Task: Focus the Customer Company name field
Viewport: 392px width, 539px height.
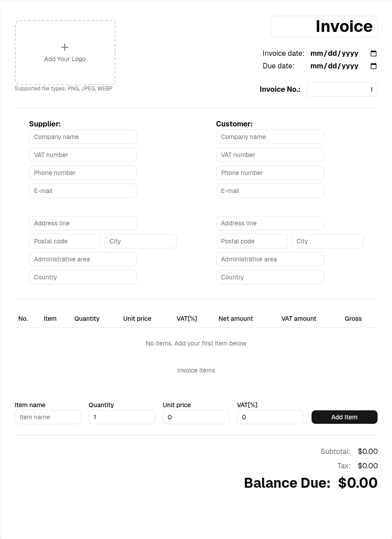Action: point(270,137)
